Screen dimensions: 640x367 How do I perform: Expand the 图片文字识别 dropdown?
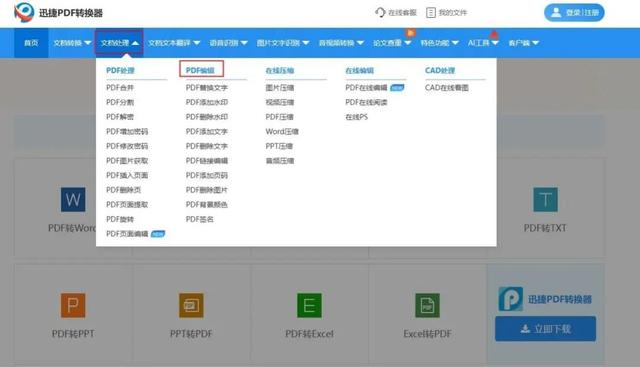283,43
